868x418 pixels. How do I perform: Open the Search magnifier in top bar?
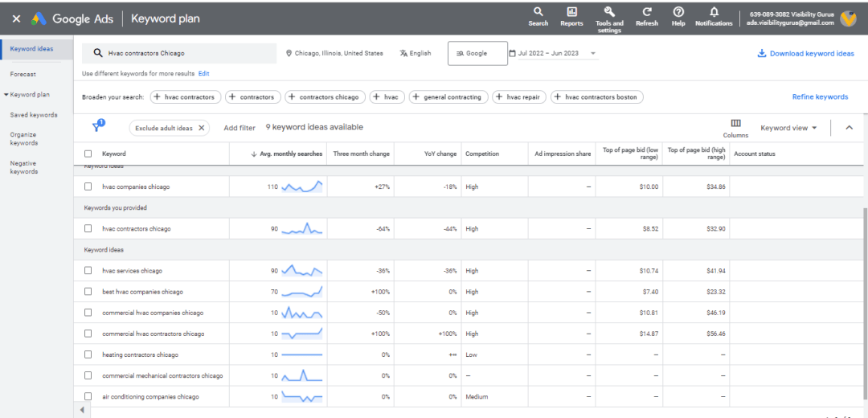pos(538,11)
